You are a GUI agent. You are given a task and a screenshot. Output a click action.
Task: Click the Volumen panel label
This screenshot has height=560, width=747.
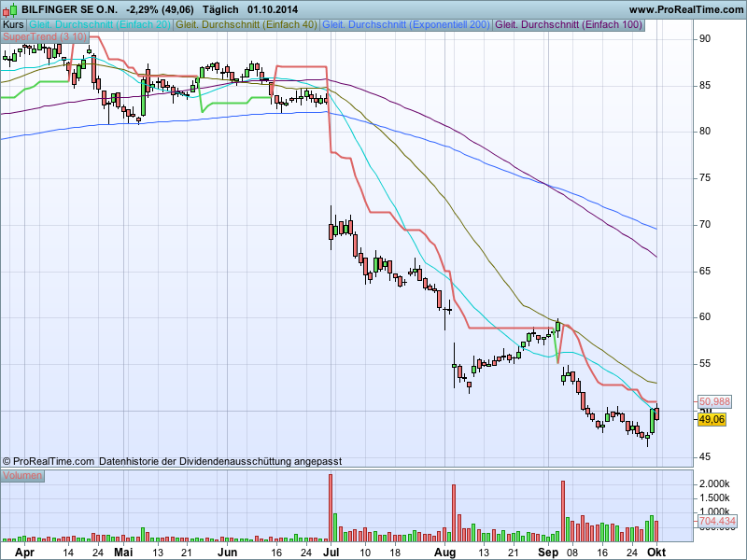click(22, 476)
